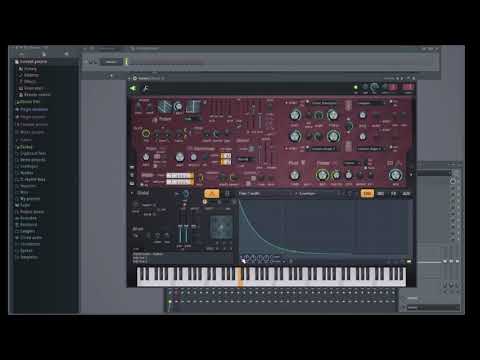This screenshot has width=480, height=360.
Task: Click the mix knob between the timbre images
Action: [178, 107]
